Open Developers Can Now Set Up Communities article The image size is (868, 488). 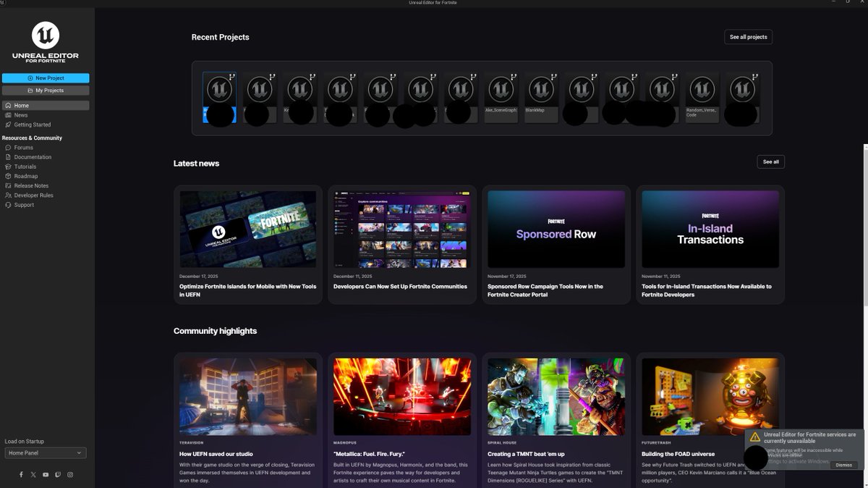pyautogui.click(x=402, y=245)
